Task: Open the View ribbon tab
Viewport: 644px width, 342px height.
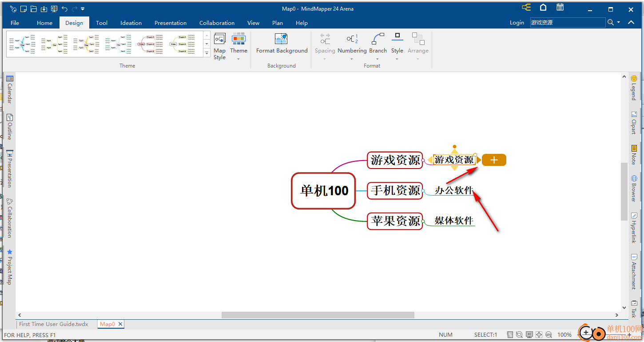Action: (x=254, y=23)
